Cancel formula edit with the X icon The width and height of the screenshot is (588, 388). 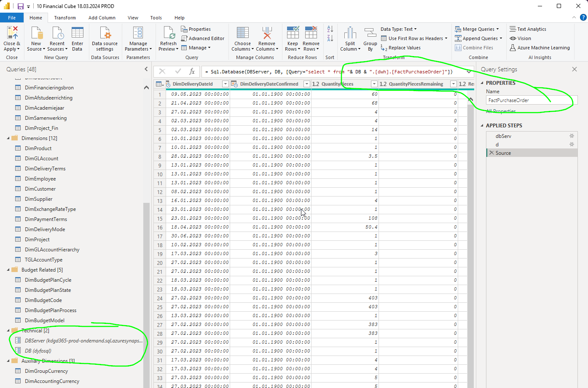pos(162,71)
